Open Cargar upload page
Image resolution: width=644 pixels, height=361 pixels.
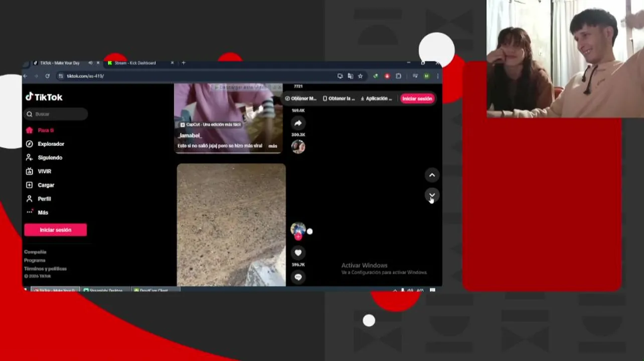(x=40, y=185)
